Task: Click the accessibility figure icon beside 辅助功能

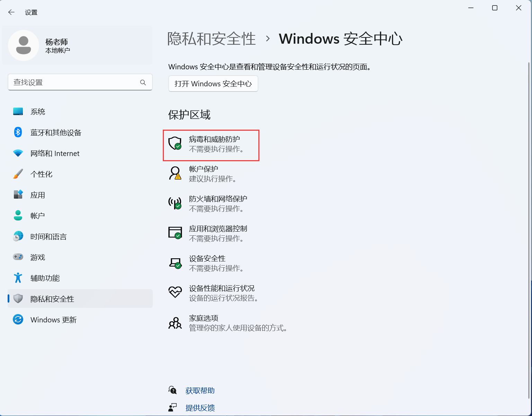Action: 18,278
